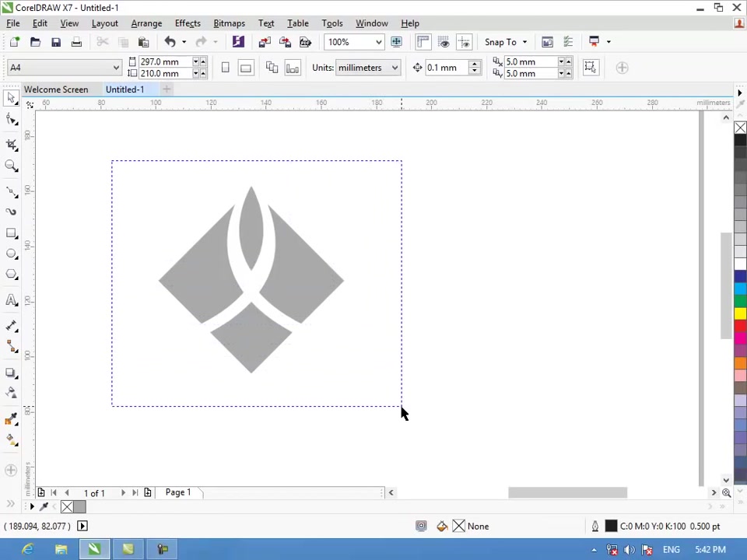Open the File menu
Viewport: 747px width, 560px height.
[13, 23]
